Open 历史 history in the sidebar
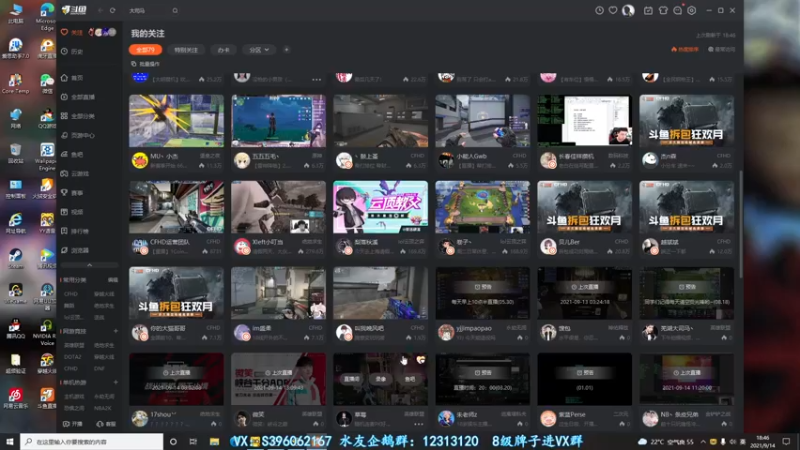 point(71,52)
